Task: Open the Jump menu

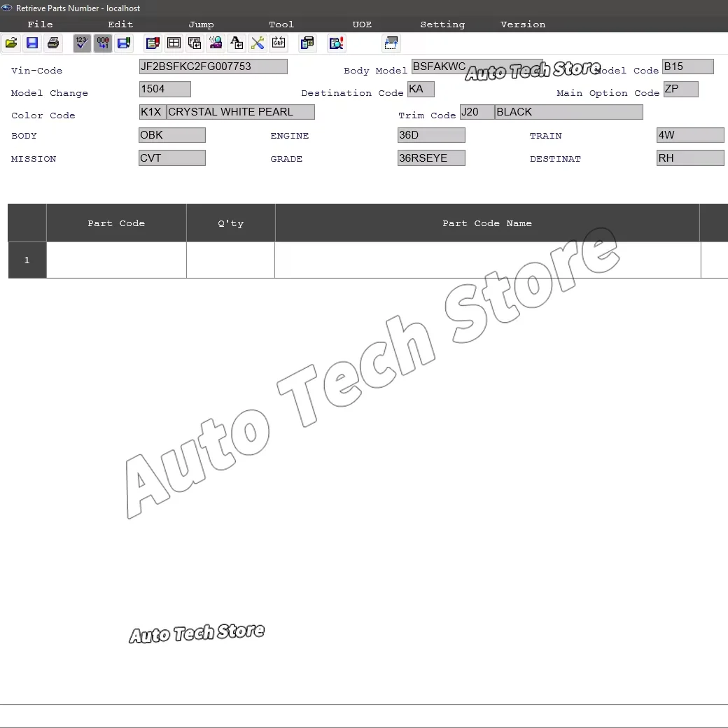Action: pyautogui.click(x=201, y=24)
